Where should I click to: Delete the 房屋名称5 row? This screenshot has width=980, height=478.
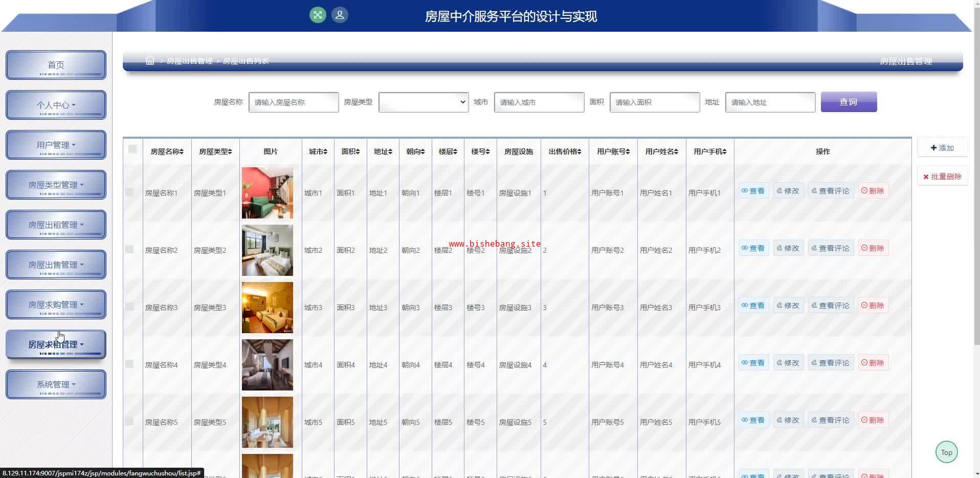tap(873, 420)
